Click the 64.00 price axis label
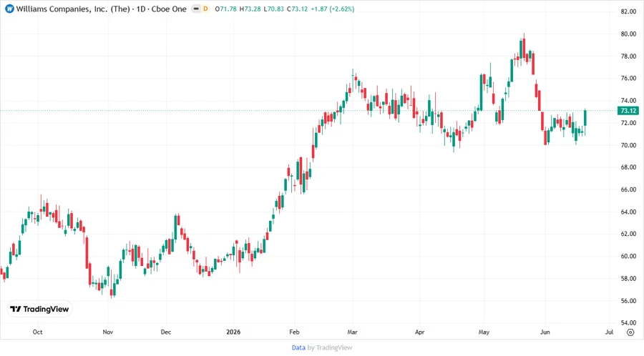Screen dimensions: 644x356 coord(628,212)
